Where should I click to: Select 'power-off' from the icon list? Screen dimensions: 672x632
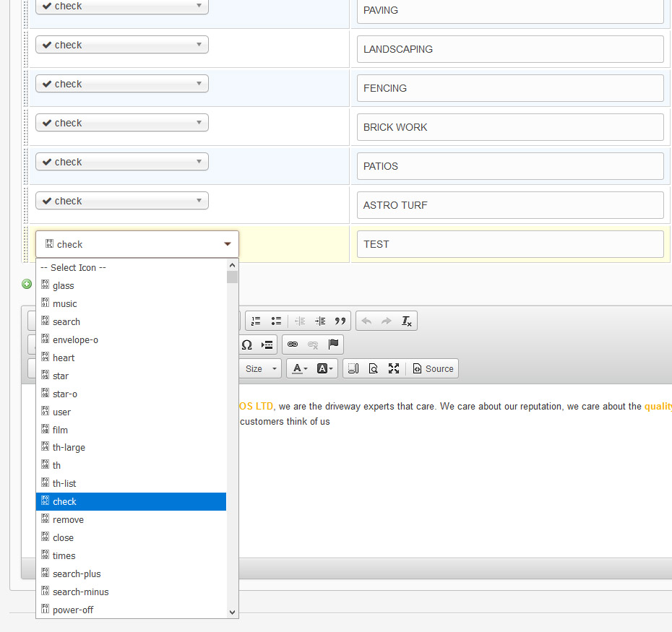point(131,610)
